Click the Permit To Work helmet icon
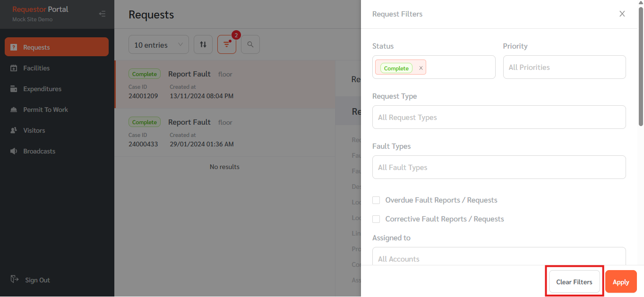 [14, 110]
